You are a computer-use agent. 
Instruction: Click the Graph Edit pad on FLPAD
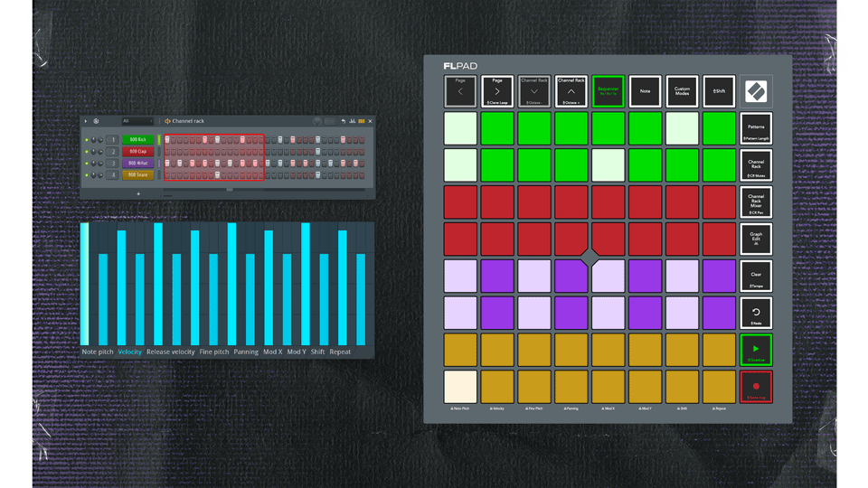coord(756,239)
